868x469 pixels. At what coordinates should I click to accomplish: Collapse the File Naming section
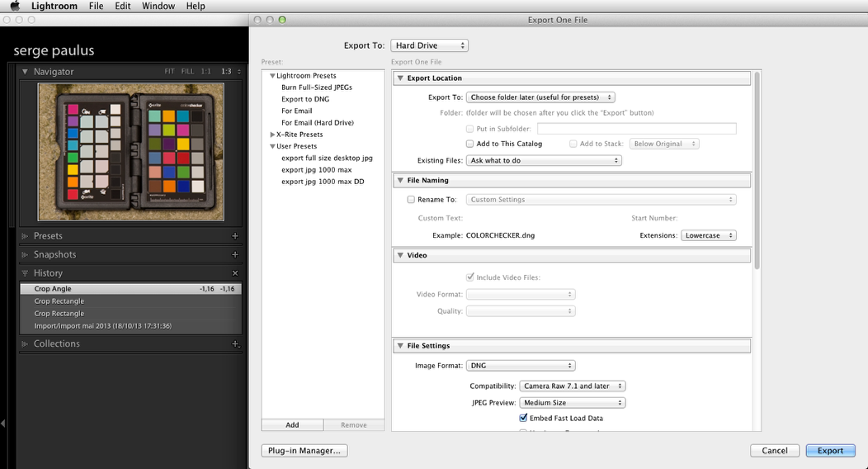point(400,181)
